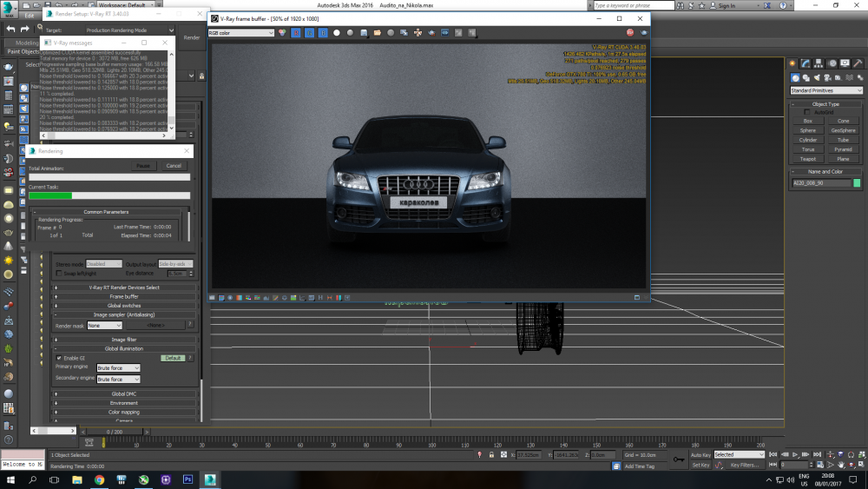Switch to alpha channel white circle icon

pyautogui.click(x=337, y=33)
